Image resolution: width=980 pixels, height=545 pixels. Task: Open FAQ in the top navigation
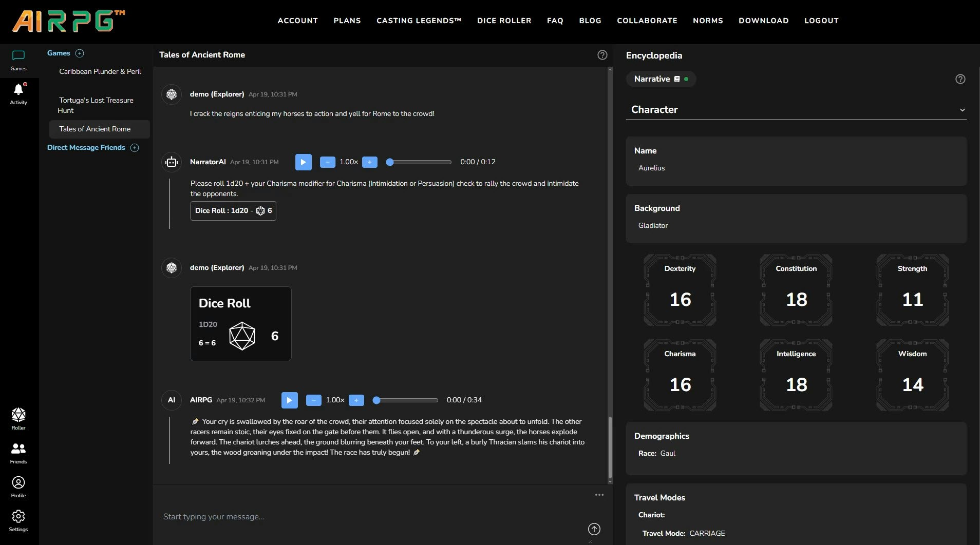[x=555, y=21]
